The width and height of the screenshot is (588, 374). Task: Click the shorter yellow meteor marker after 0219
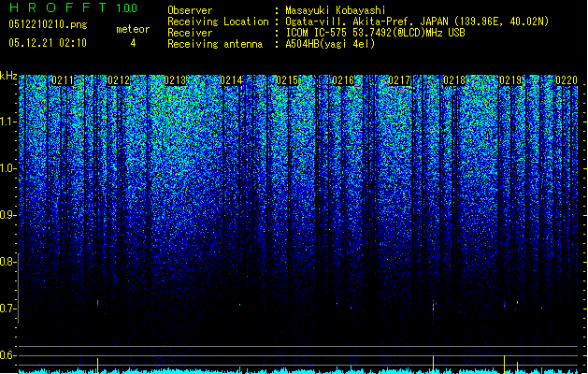(x=517, y=367)
